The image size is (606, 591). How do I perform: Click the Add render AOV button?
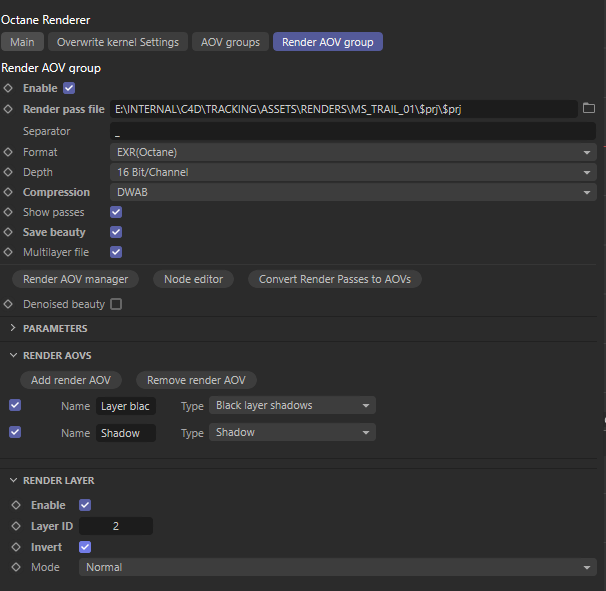pyautogui.click(x=71, y=380)
